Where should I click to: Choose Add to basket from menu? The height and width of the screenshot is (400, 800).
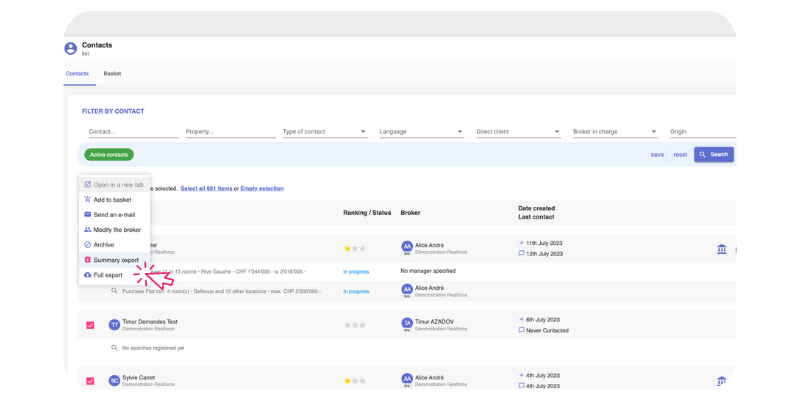point(115,200)
